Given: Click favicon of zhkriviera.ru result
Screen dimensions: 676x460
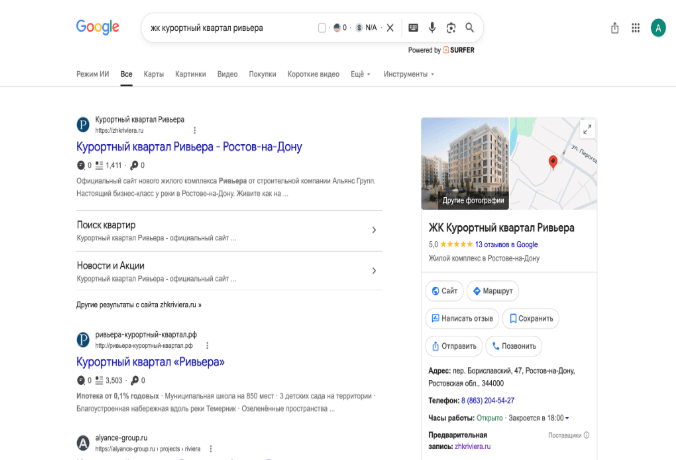Looking at the screenshot, I should point(83,125).
